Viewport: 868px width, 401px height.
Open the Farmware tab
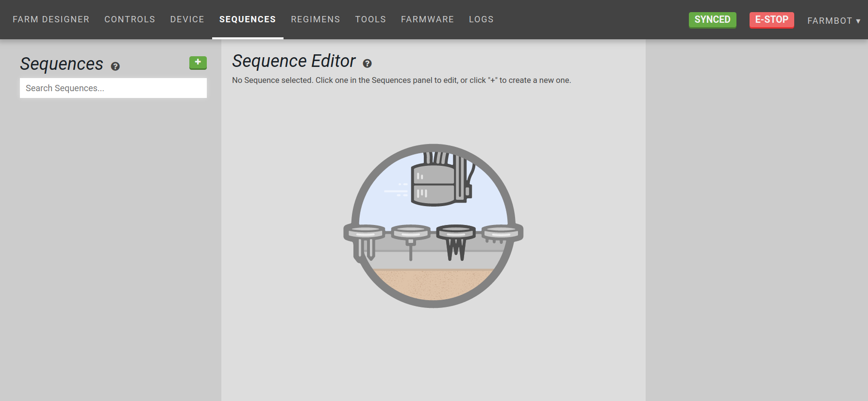(427, 19)
